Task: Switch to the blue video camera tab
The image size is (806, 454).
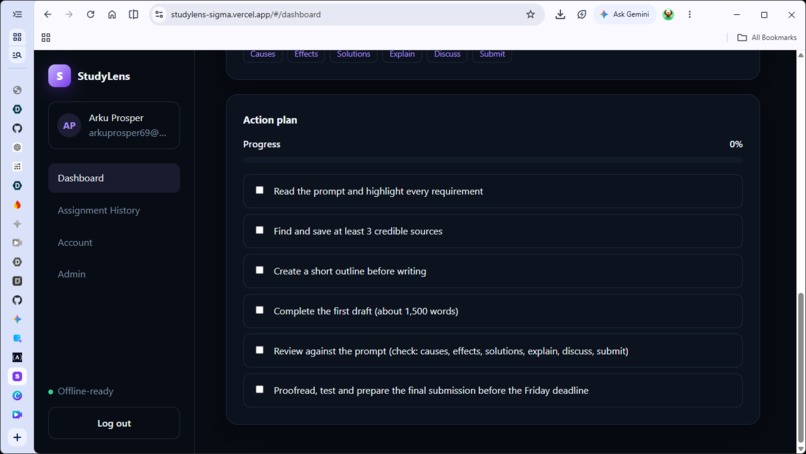Action: click(x=17, y=414)
